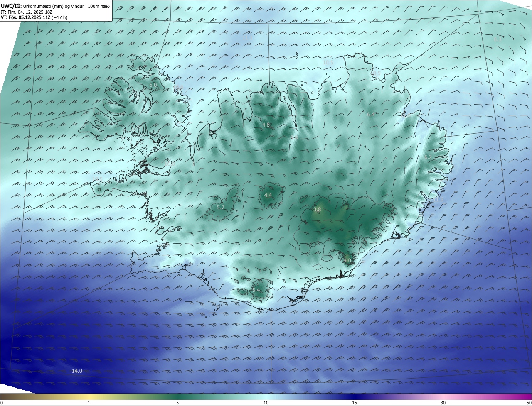The image size is (532, 406).
Task: Click the 6.2 value label in the east
Action: [428, 157]
